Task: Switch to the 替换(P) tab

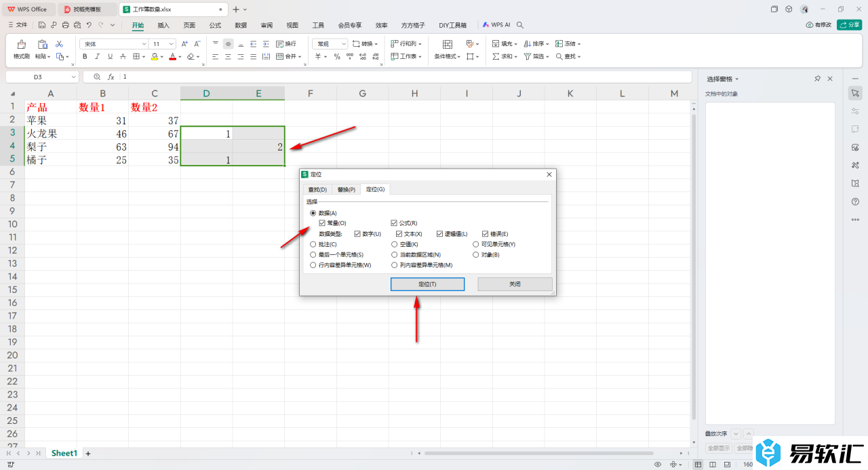Action: 346,189
